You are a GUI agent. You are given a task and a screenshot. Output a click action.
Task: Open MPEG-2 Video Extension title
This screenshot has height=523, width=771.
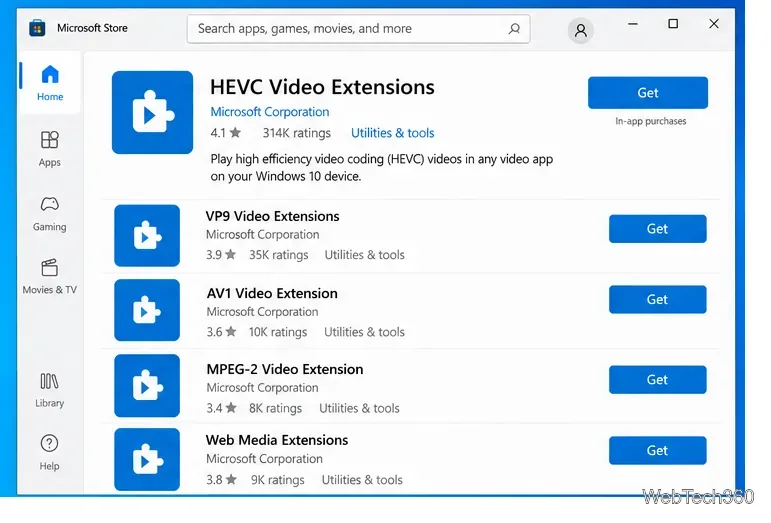click(x=285, y=369)
